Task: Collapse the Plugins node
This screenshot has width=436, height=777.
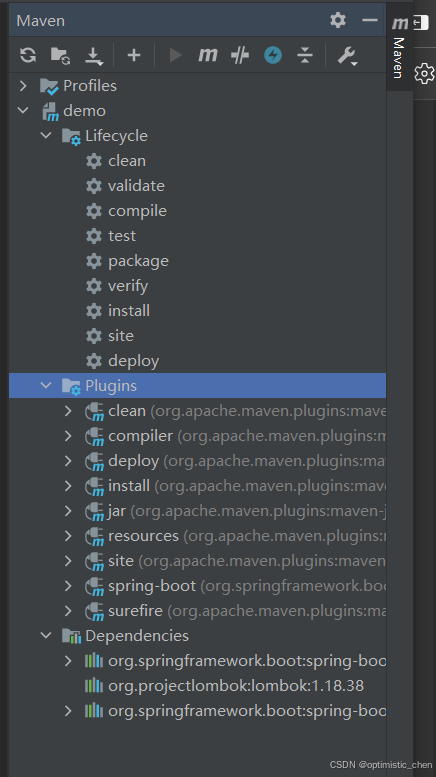Action: [x=46, y=385]
